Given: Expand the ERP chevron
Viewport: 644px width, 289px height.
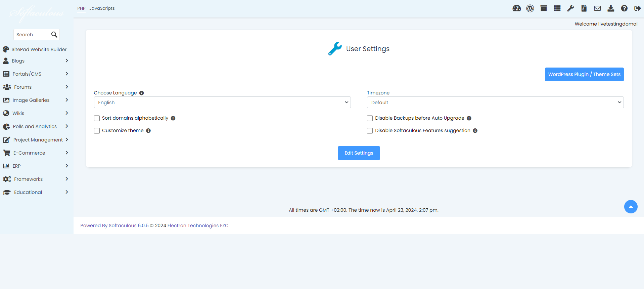Looking at the screenshot, I should tap(67, 166).
